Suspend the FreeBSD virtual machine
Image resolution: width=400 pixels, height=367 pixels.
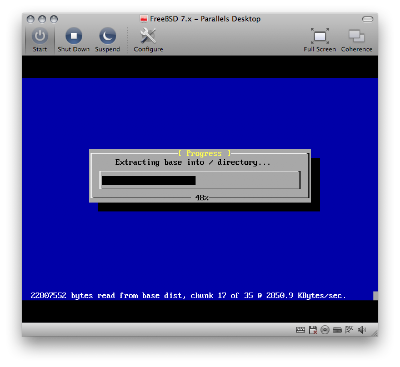(107, 40)
